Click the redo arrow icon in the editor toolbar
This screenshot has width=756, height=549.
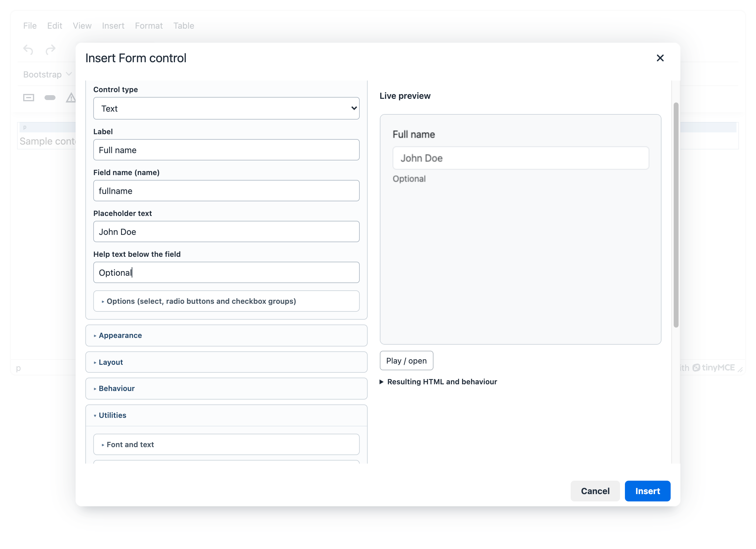point(50,50)
